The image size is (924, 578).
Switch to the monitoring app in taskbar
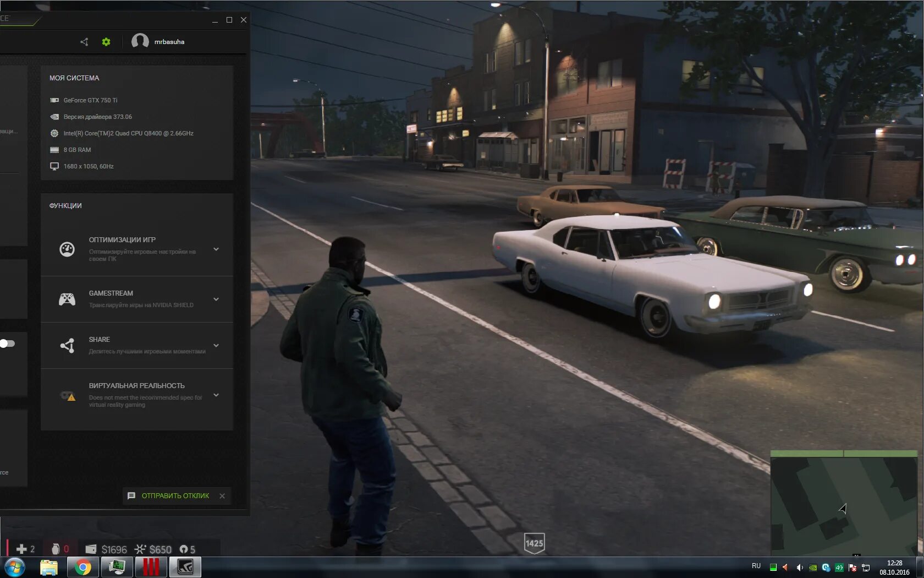117,568
